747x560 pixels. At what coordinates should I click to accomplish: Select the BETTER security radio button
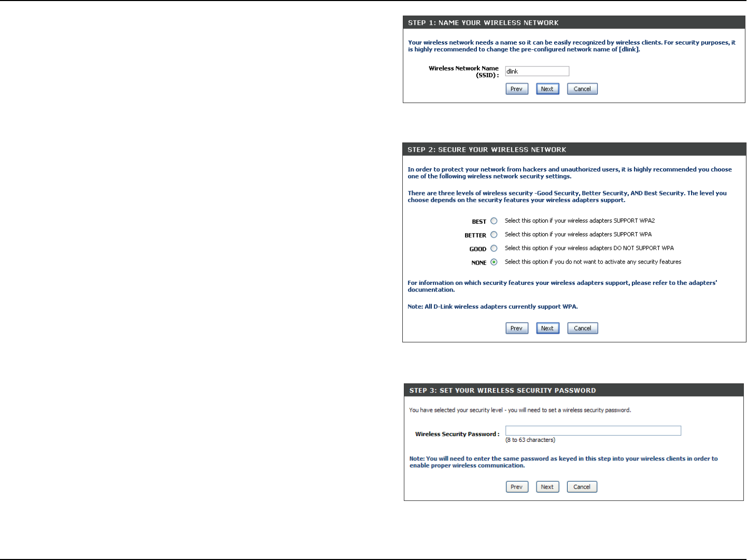coord(494,235)
